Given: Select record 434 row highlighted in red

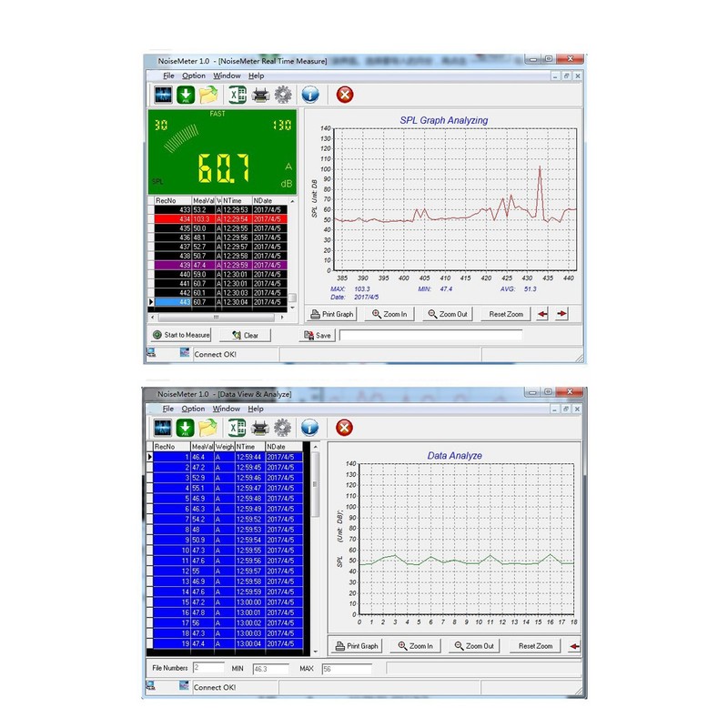Looking at the screenshot, I should coord(218,218).
